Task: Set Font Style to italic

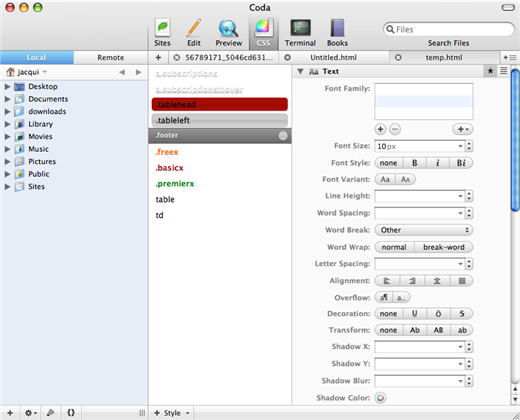Action: tap(438, 163)
